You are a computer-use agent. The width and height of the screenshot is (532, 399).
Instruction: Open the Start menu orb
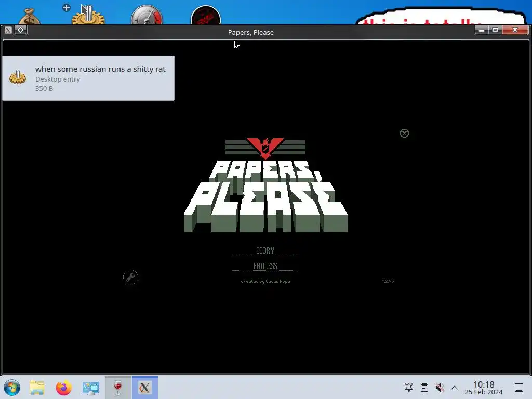point(11,388)
